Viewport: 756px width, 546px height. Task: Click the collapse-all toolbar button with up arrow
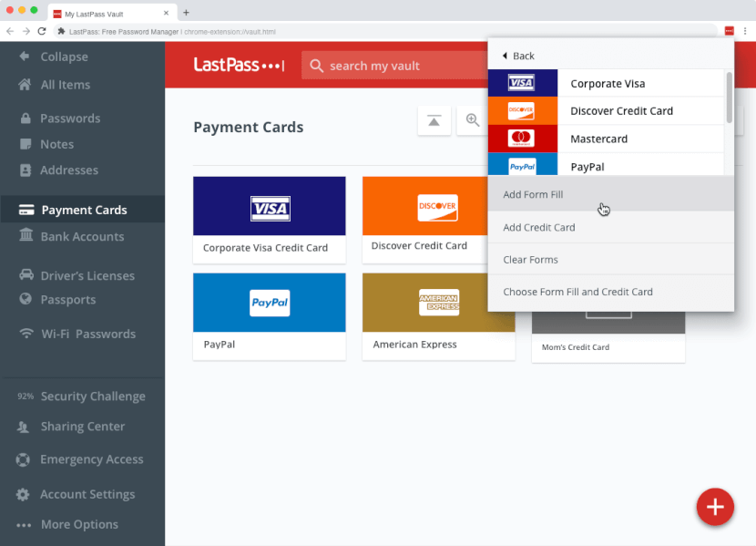[434, 120]
